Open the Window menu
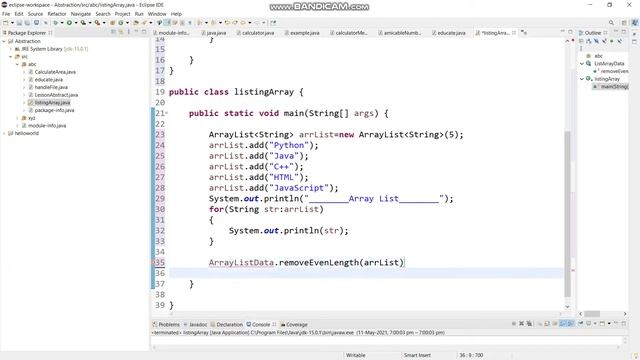The height and width of the screenshot is (360, 640). click(x=157, y=14)
